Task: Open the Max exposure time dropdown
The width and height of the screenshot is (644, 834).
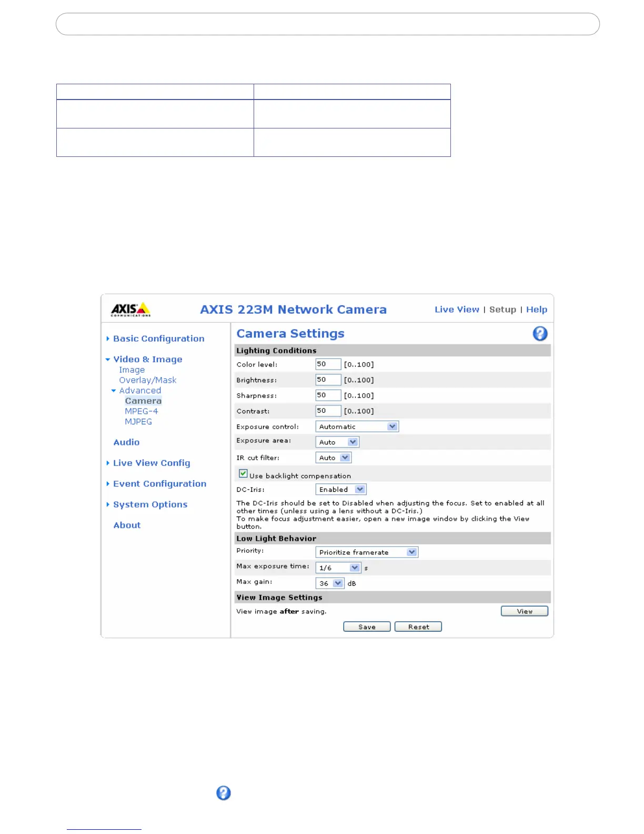Action: [x=338, y=568]
